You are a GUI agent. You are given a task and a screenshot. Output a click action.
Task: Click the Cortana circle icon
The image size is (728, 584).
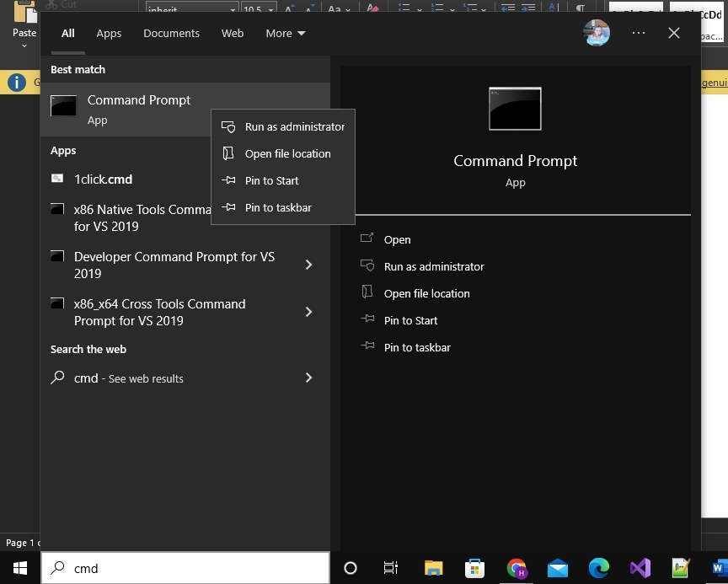[x=351, y=568]
